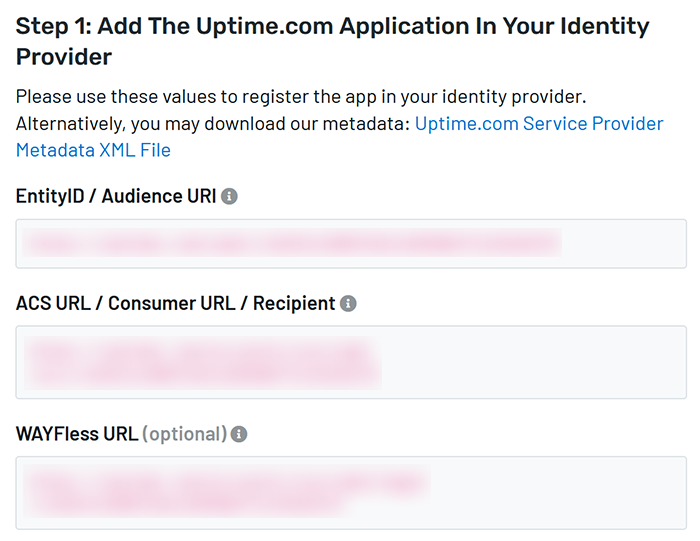Select the WAYFless URL input field
Screen dimensions: 700x541
click(351, 493)
